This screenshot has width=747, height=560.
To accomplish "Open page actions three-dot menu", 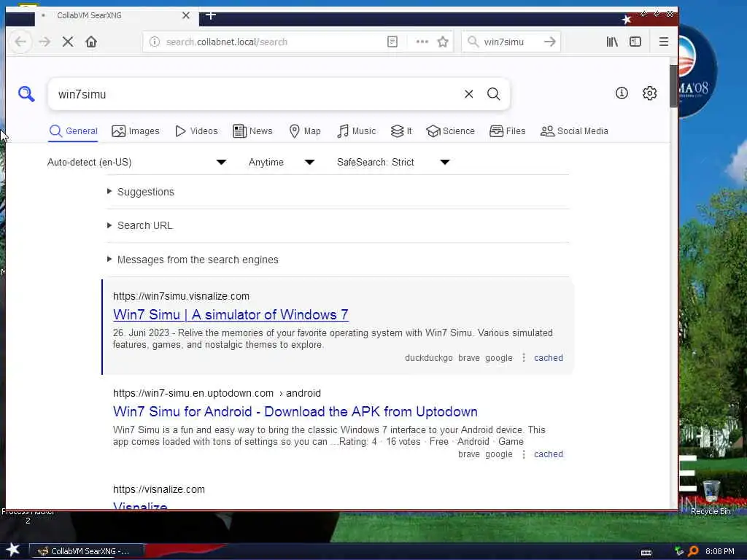I will [422, 42].
